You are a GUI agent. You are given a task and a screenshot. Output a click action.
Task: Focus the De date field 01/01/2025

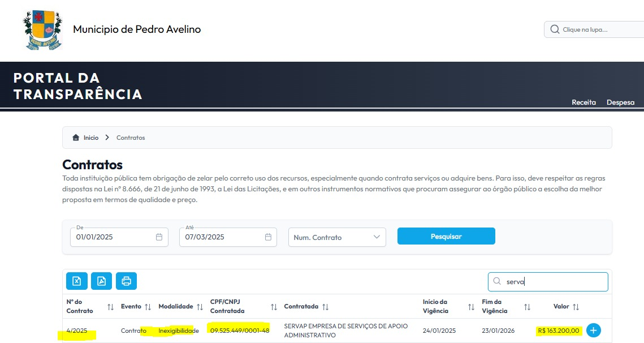coord(119,237)
